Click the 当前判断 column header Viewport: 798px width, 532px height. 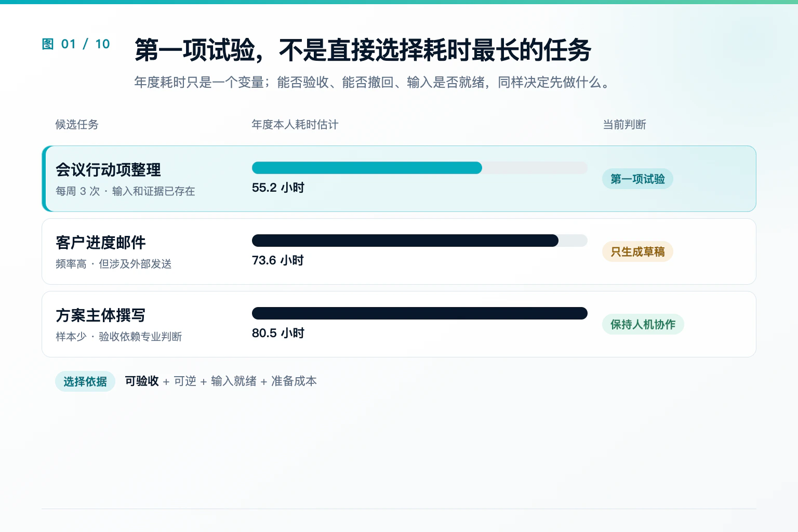[624, 125]
